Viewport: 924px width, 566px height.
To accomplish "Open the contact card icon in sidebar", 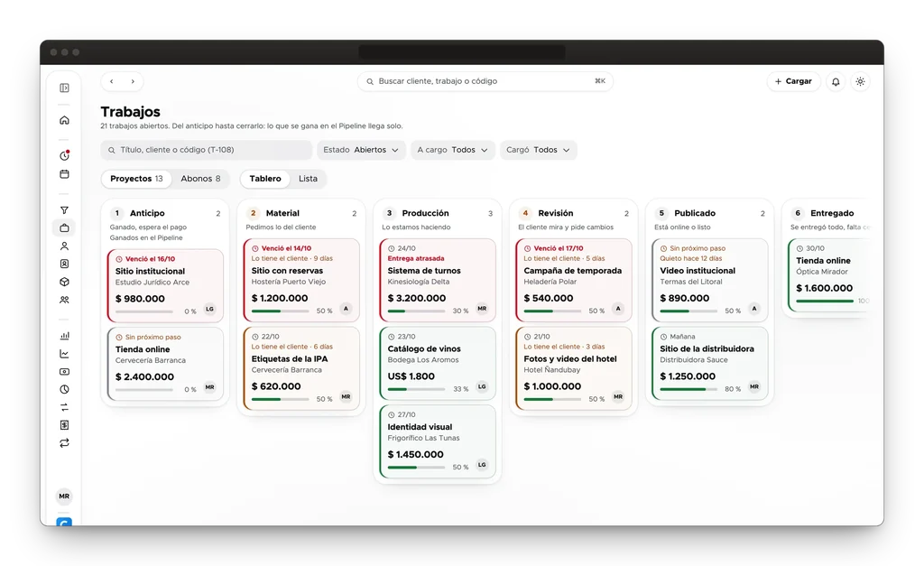I will point(64,264).
